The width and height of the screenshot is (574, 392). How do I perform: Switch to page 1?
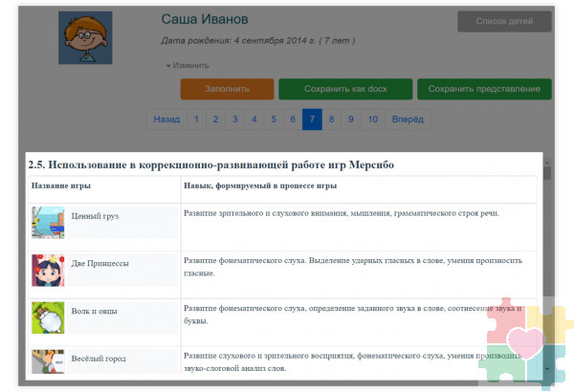tap(196, 120)
